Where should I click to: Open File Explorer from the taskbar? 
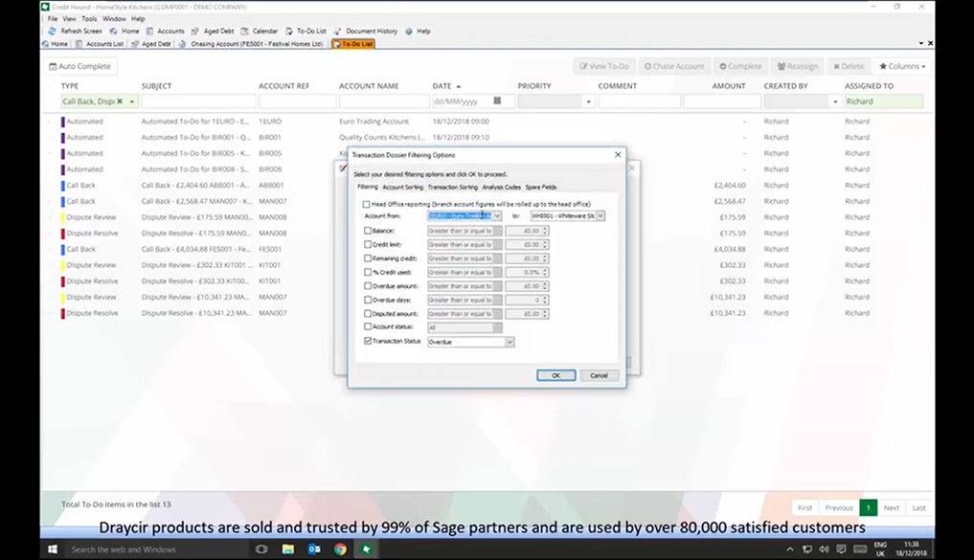point(288,549)
